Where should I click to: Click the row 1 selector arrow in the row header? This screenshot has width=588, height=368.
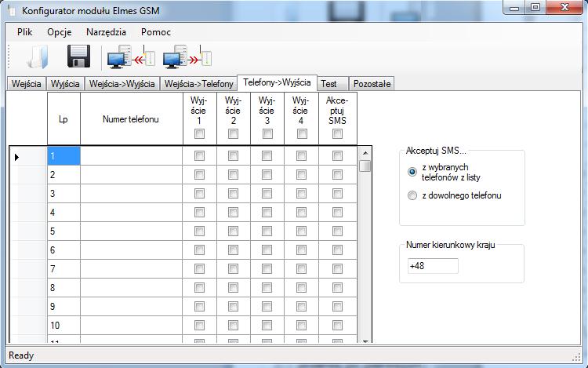point(17,157)
